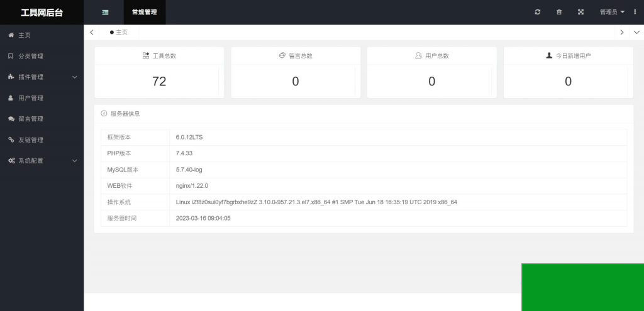Click the PHP版本 row label
Screen dimensions: 644x311
tap(119, 153)
